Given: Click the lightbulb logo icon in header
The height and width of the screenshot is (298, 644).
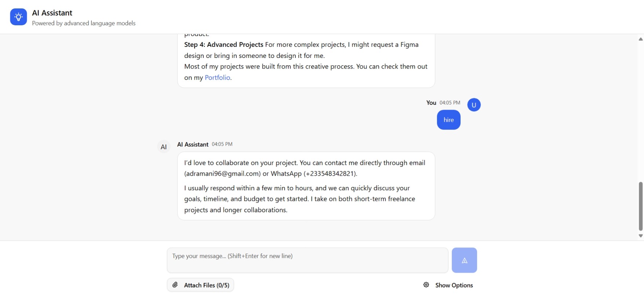Looking at the screenshot, I should 18,17.
